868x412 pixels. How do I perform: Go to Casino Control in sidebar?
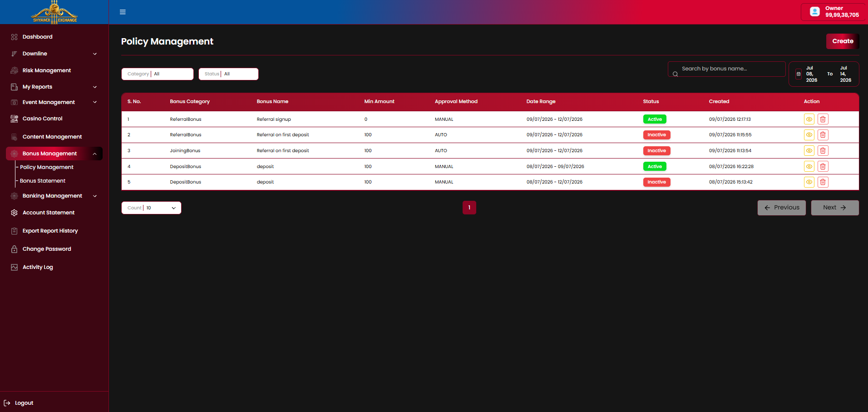(x=43, y=119)
